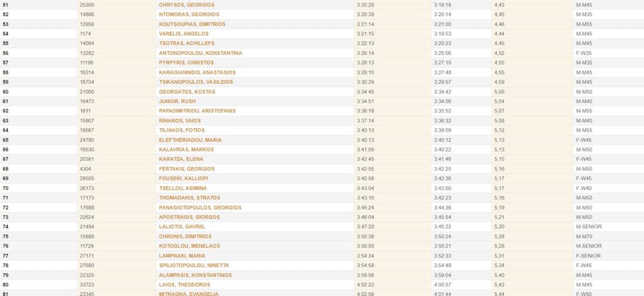The height and width of the screenshot is (296, 644).
Task: Open GEORGATOS, KOSTAS result entry
Action: point(187,92)
